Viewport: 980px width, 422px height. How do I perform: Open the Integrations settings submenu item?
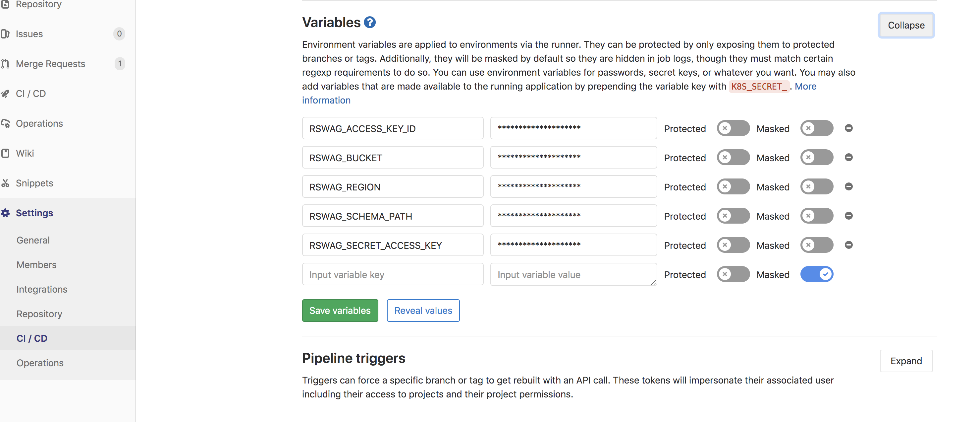pos(42,289)
